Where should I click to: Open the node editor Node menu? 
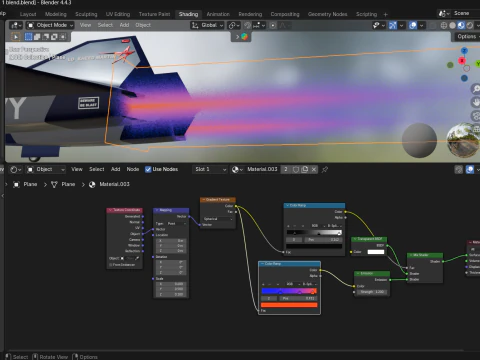[133, 170]
